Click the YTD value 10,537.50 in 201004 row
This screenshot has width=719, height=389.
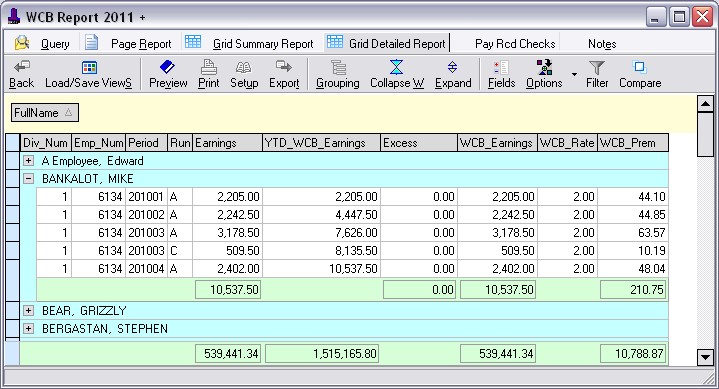click(x=321, y=268)
